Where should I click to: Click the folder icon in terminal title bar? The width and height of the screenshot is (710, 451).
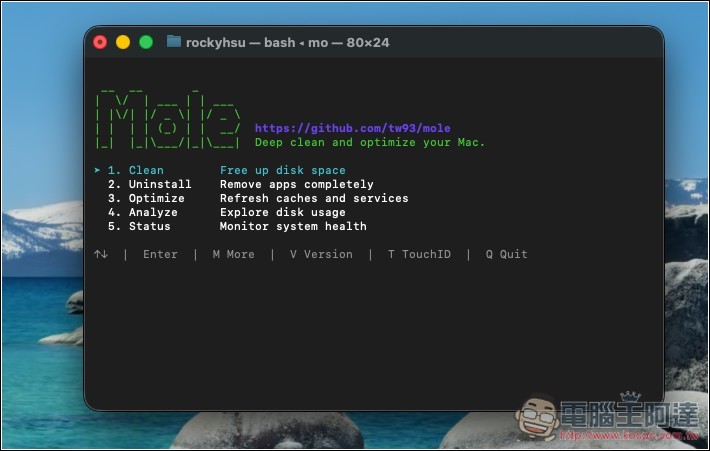coord(173,42)
